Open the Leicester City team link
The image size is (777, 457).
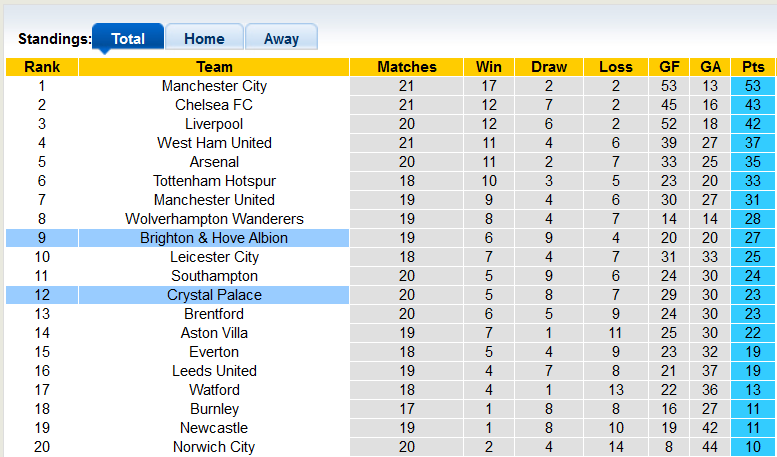pyautogui.click(x=214, y=257)
